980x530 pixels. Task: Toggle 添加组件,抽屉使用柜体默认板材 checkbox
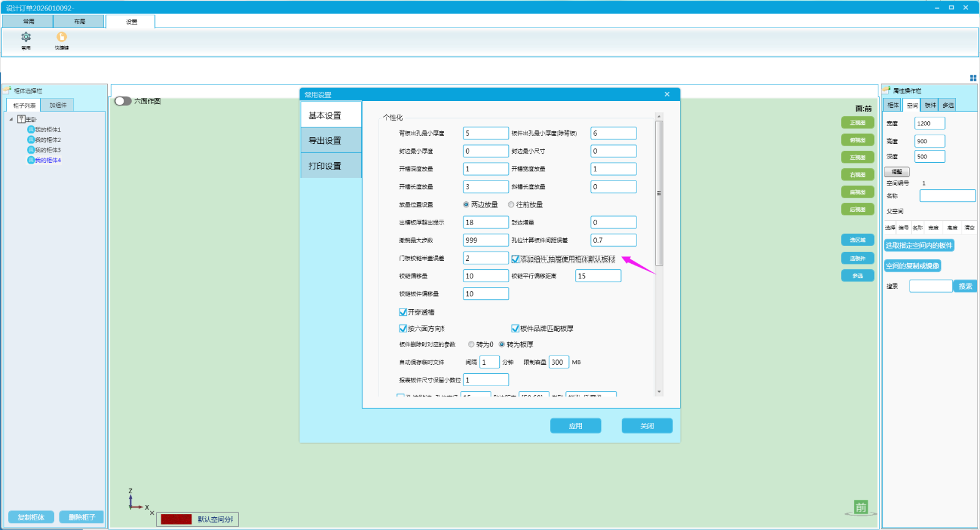tap(515, 259)
